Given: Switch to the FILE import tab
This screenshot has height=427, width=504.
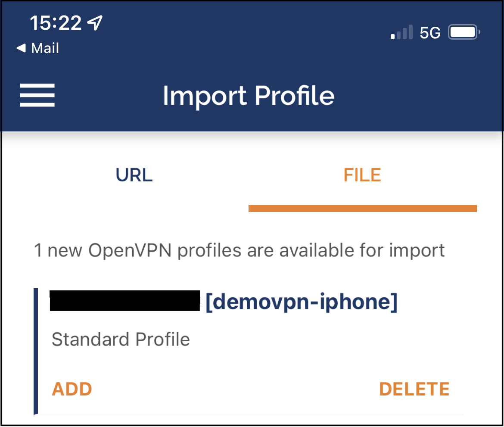Looking at the screenshot, I should pyautogui.click(x=362, y=175).
